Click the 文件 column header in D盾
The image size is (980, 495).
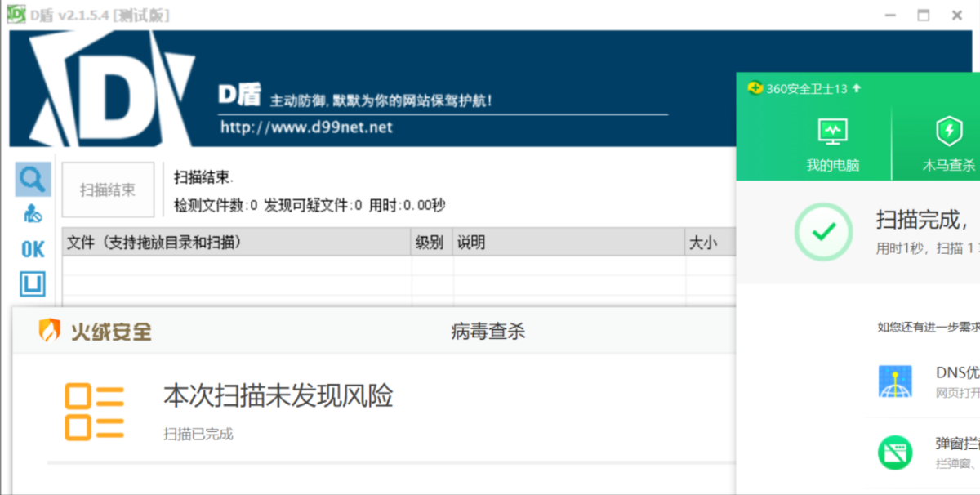point(237,242)
